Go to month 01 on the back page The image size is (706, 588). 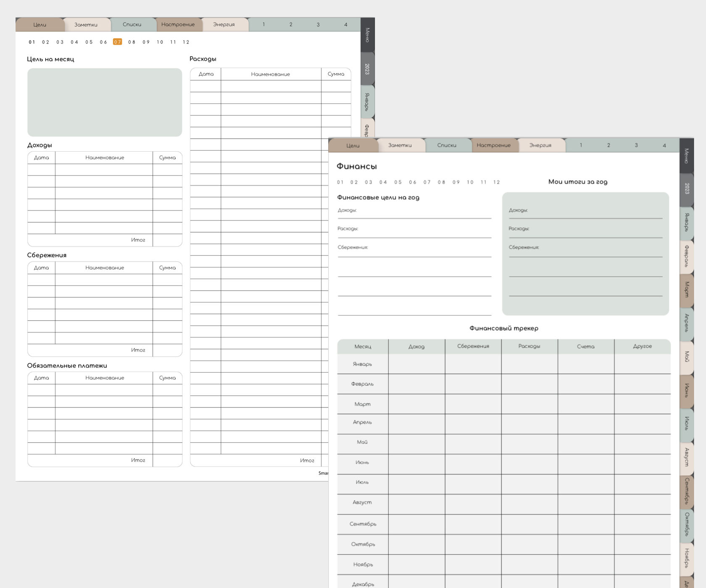click(32, 42)
